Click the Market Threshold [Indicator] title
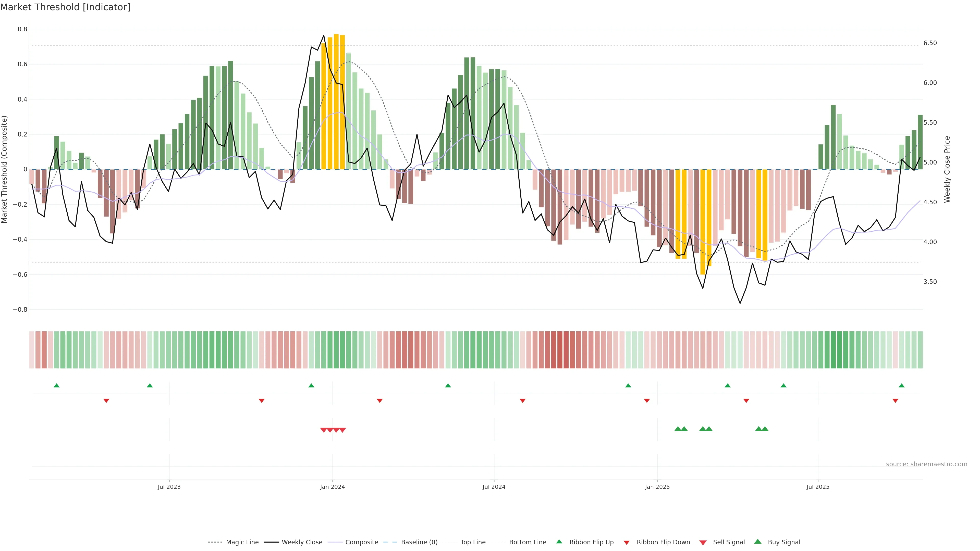980x551 pixels. [65, 7]
